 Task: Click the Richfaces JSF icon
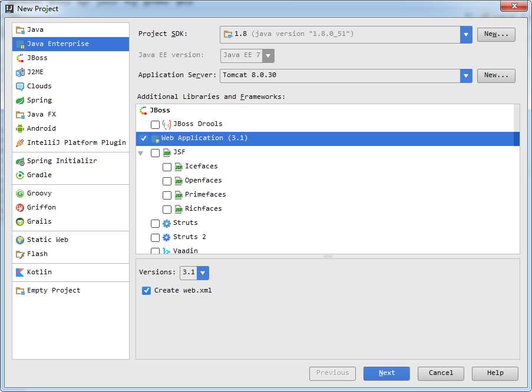click(179, 209)
